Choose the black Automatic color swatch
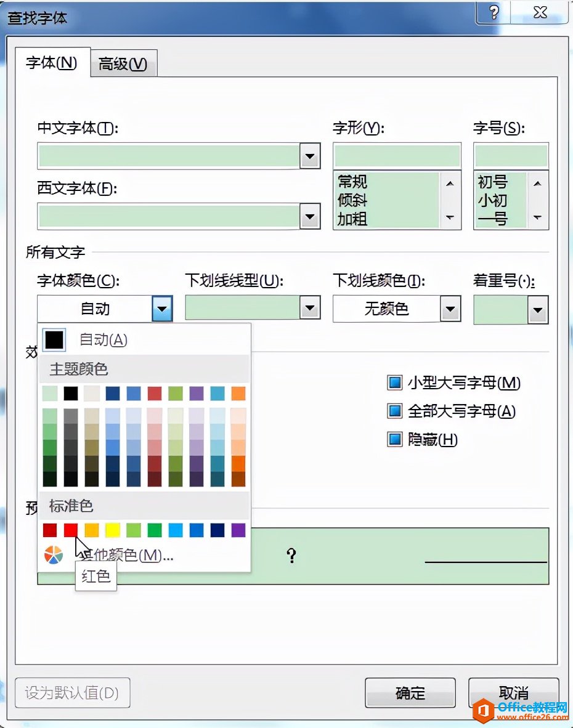This screenshot has width=573, height=728. [54, 340]
